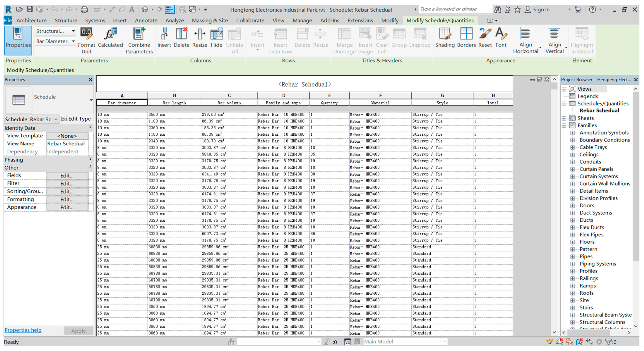Viewport: 644px width, 351px height.
Task: Expand the Sheets tree node
Action: pos(564,118)
